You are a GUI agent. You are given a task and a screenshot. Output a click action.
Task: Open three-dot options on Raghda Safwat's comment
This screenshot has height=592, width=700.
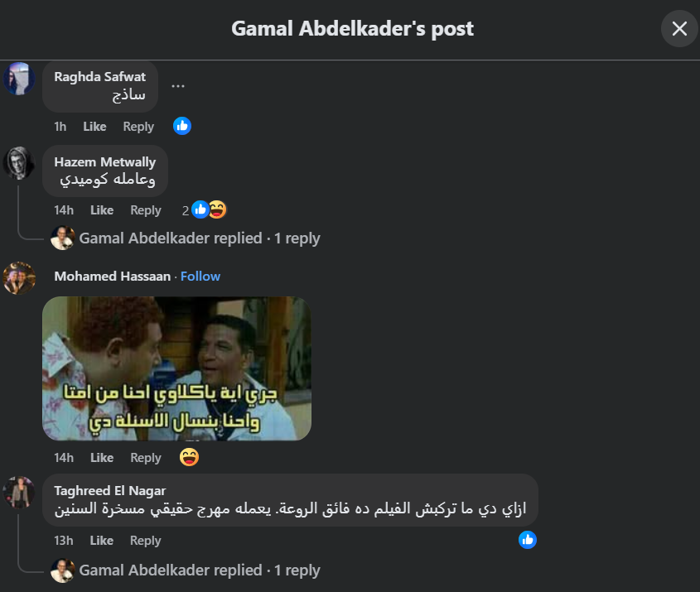pos(177,85)
